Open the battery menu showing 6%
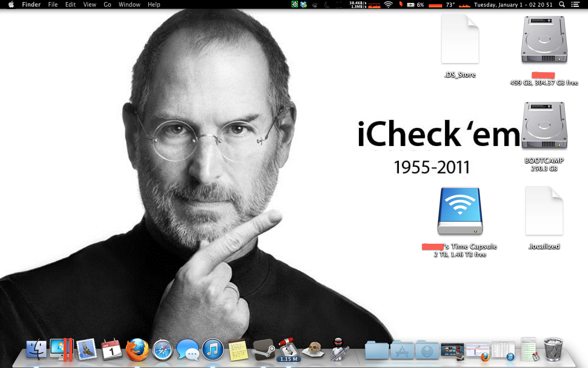Viewport: 588px width, 368px height. [x=415, y=4]
